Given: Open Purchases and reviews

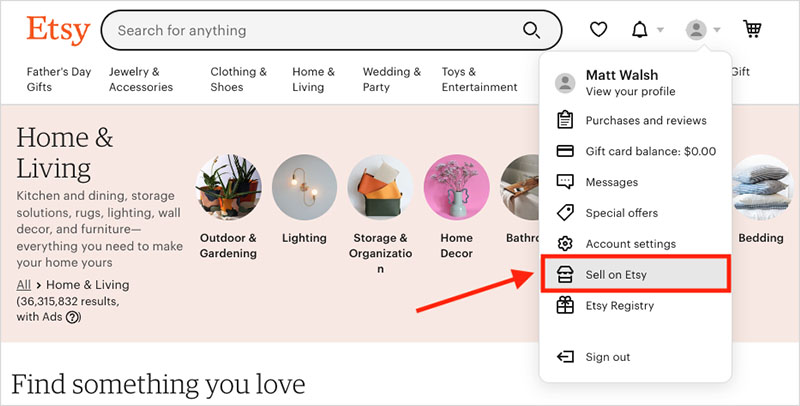Looking at the screenshot, I should pyautogui.click(x=646, y=120).
